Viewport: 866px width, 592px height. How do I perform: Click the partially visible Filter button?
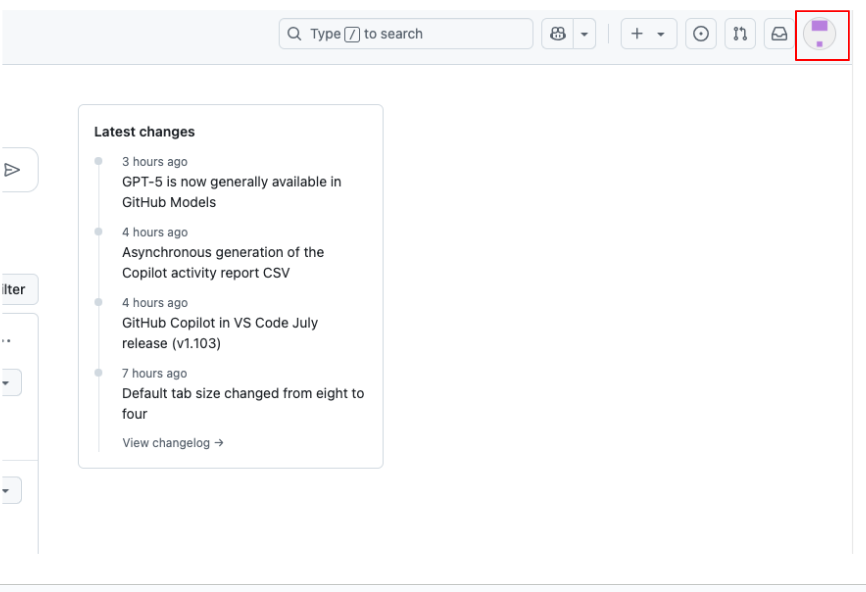tap(19, 289)
